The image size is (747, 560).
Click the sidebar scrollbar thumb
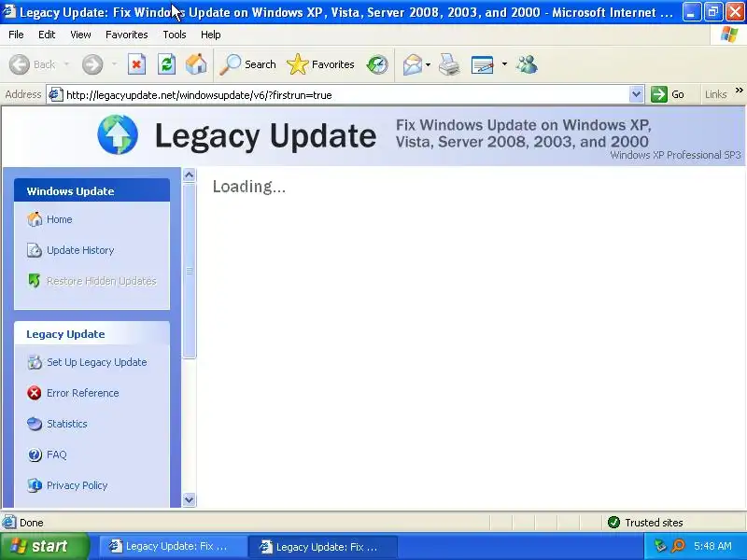pos(190,271)
